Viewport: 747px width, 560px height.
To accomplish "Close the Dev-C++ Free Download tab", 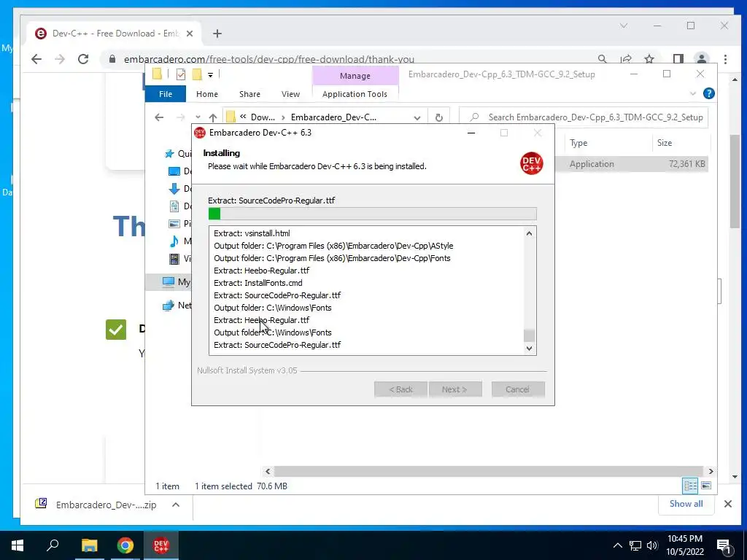I will pos(190,34).
